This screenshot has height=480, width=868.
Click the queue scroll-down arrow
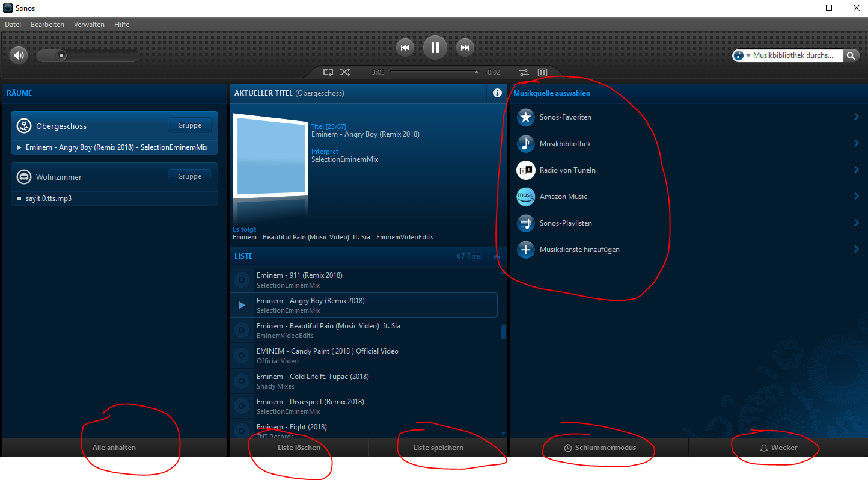point(503,433)
